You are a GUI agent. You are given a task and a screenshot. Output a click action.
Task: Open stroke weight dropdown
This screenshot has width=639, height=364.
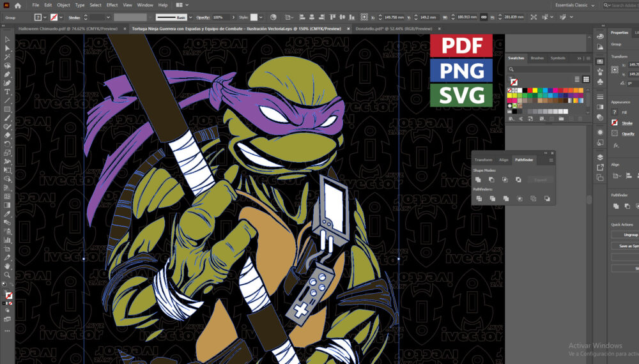(x=108, y=17)
